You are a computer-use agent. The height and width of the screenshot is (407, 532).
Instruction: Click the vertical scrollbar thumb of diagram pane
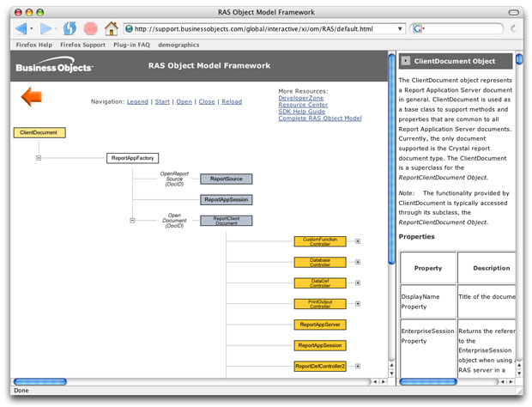[x=391, y=159]
